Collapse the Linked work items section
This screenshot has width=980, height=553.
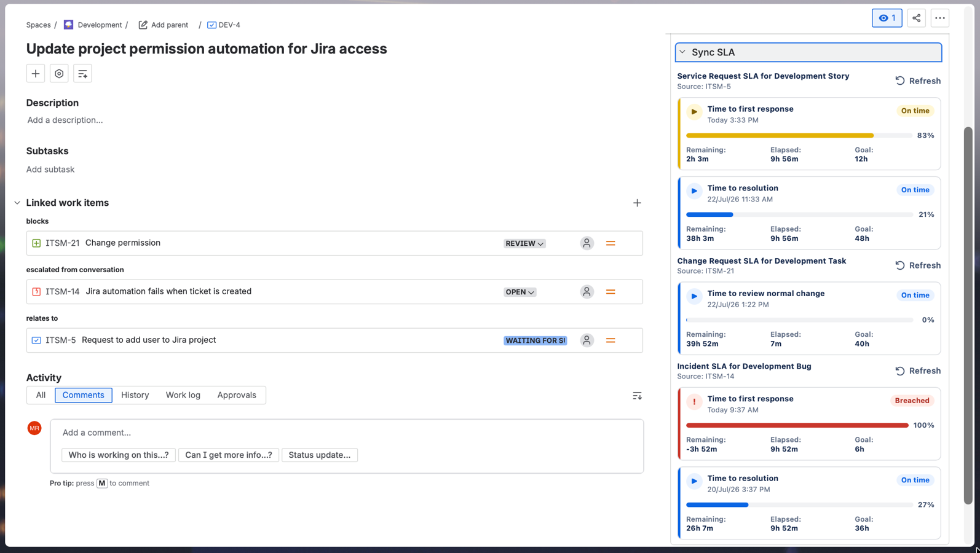(x=17, y=203)
